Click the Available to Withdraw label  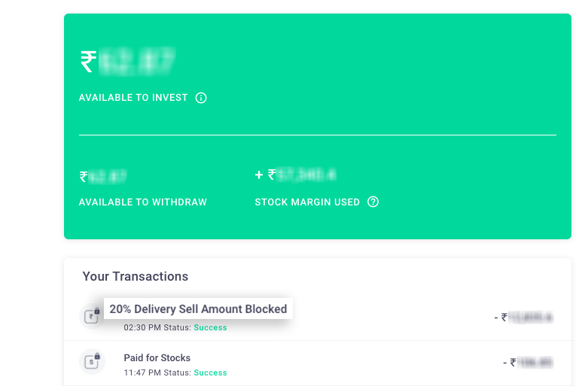tap(142, 202)
